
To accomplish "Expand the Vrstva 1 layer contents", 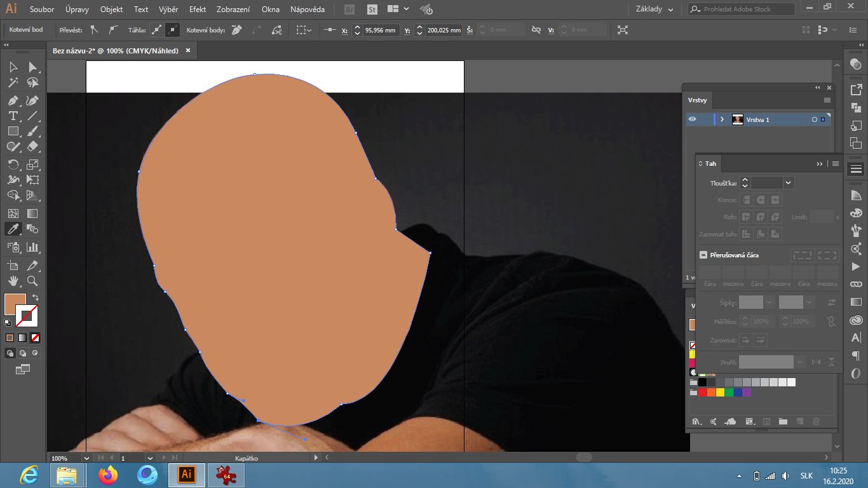I will coord(722,119).
